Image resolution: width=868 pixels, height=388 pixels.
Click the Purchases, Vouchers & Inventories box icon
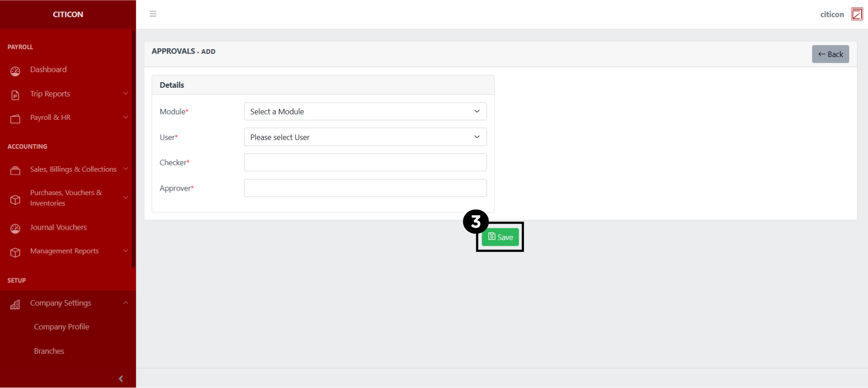point(15,199)
